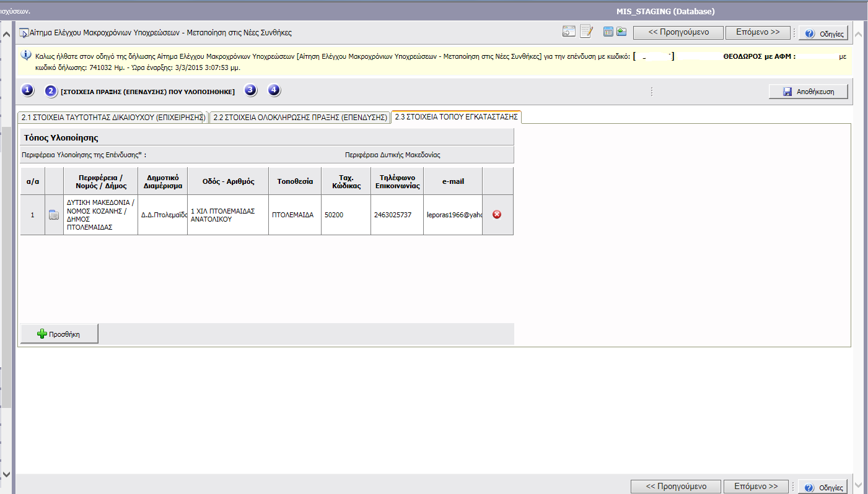
Task: Click the Τηλέφωνο Επικοινωνίας column header
Action: (397, 181)
